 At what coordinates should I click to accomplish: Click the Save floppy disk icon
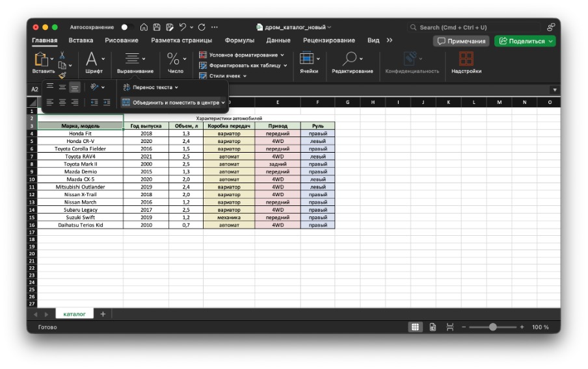pos(157,27)
